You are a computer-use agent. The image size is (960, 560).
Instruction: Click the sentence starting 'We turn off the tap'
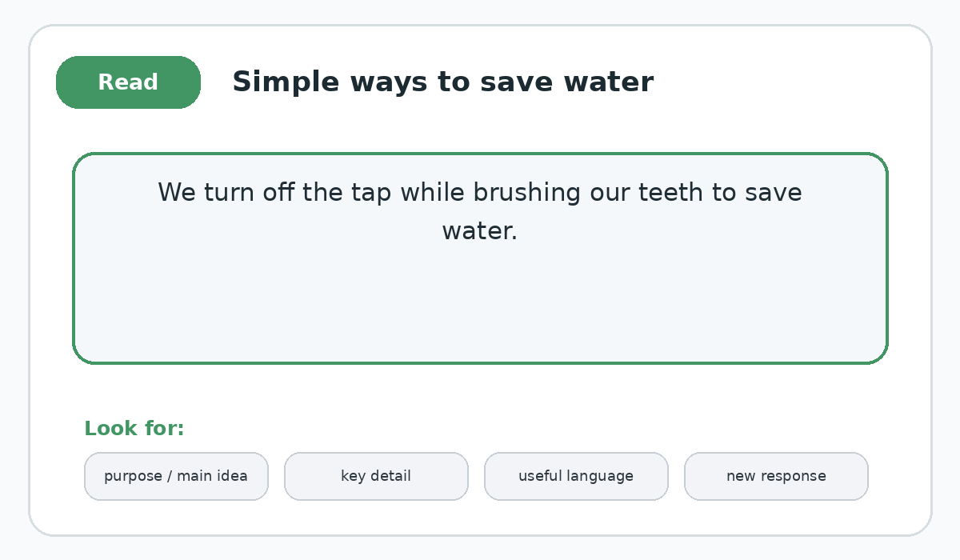coord(480,212)
